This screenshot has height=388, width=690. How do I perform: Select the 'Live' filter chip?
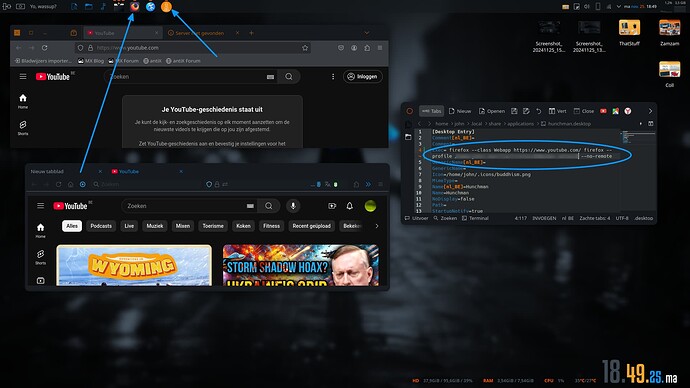coord(129,226)
